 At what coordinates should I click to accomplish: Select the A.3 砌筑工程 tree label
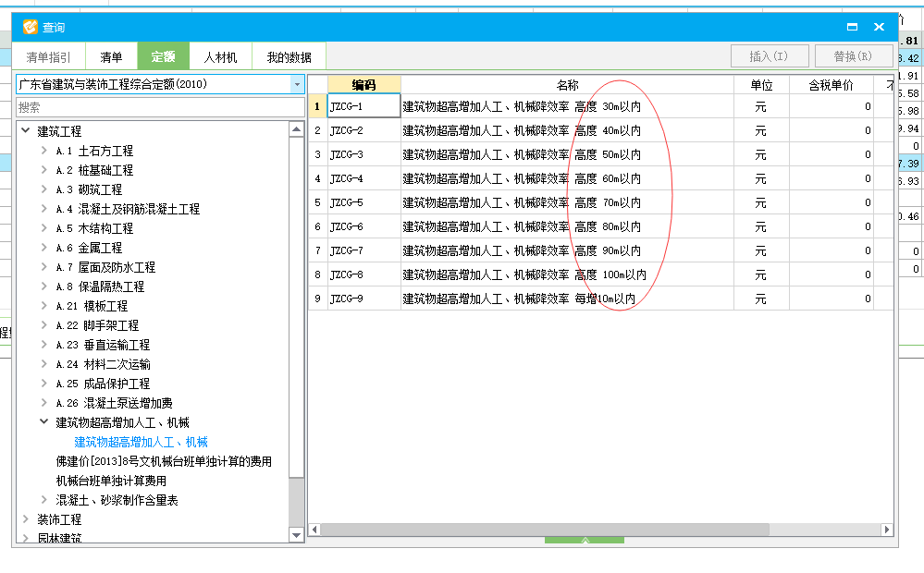tap(89, 189)
